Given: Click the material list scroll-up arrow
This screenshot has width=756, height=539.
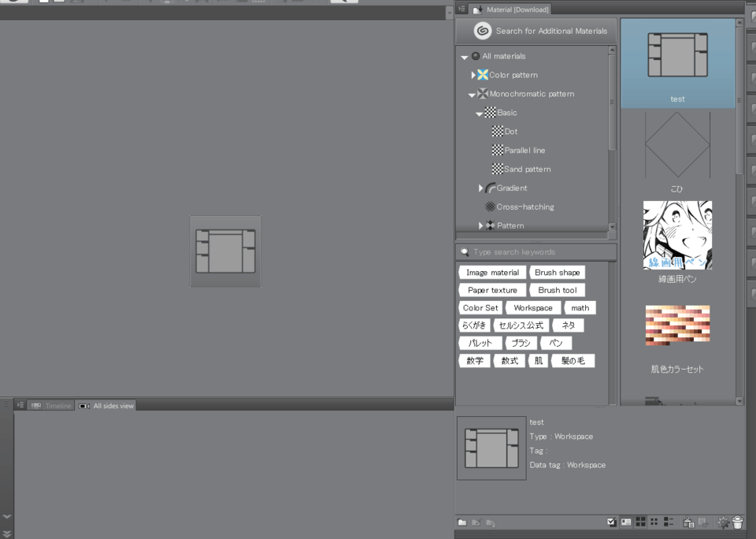Looking at the screenshot, I should (x=739, y=22).
